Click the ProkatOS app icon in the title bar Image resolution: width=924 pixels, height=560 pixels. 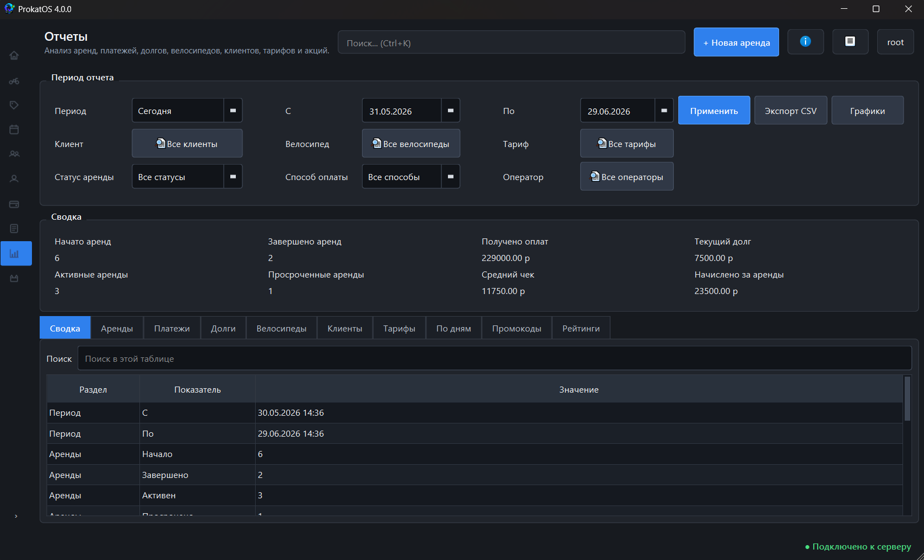click(9, 9)
